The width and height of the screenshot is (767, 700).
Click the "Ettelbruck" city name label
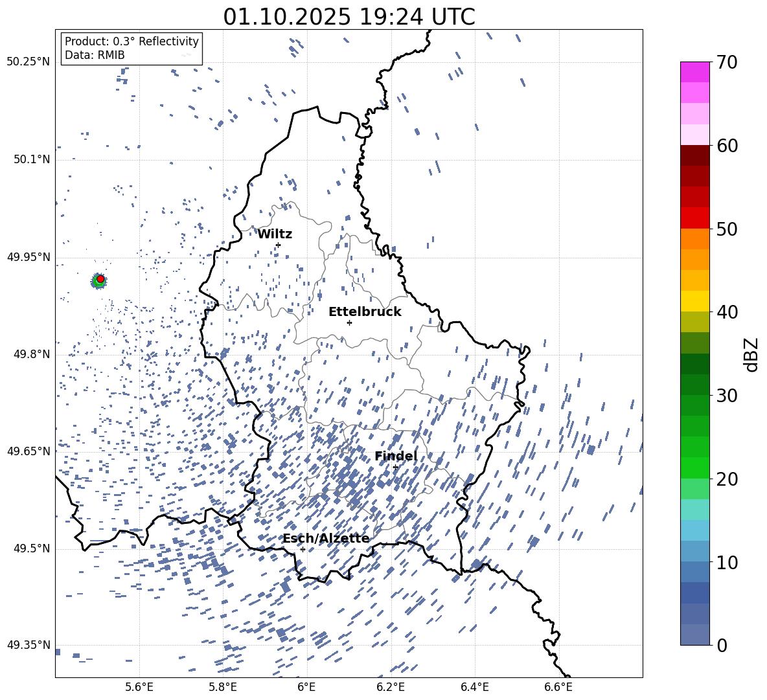tap(365, 311)
